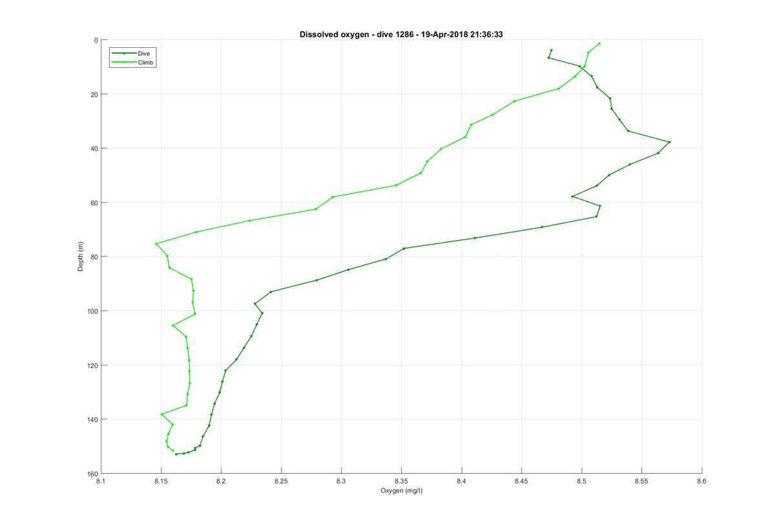Screen dimensions: 775x532
Task: Click x-axis tick label 8.25
Action: [x=281, y=481]
